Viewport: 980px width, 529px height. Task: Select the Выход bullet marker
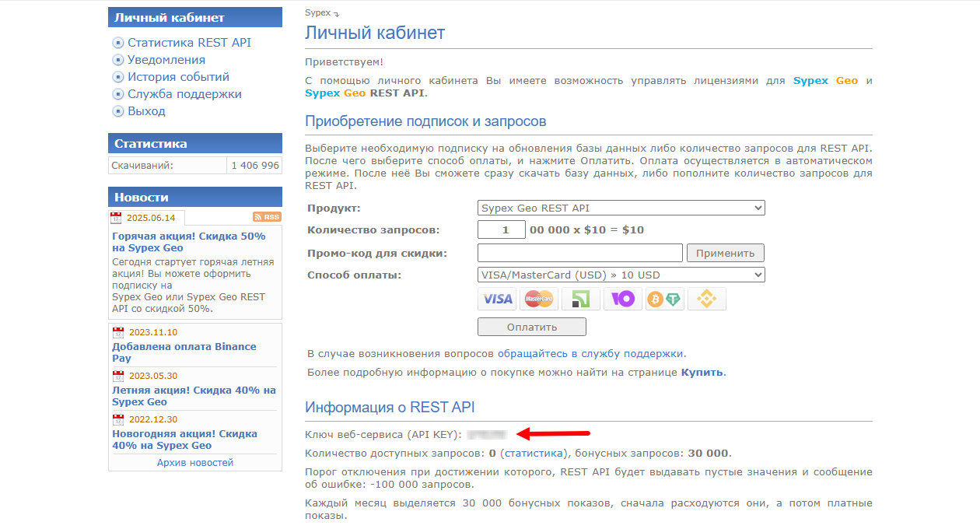coord(117,110)
